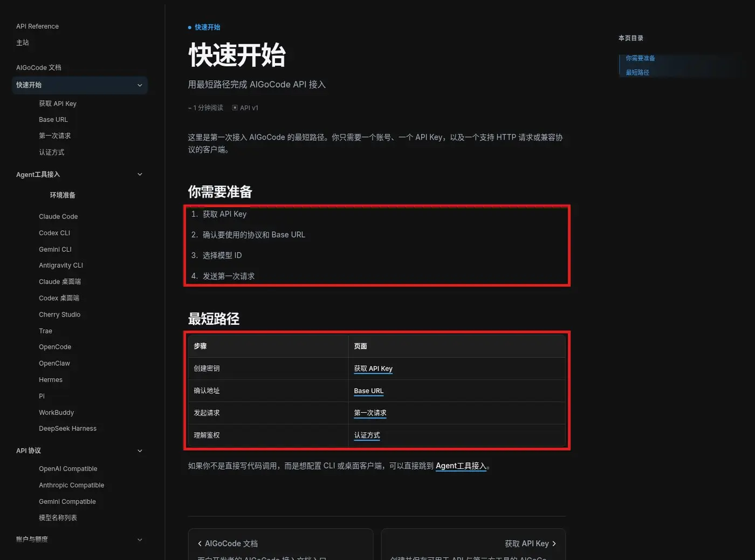Go to 主站 from the sidebar

click(x=23, y=43)
